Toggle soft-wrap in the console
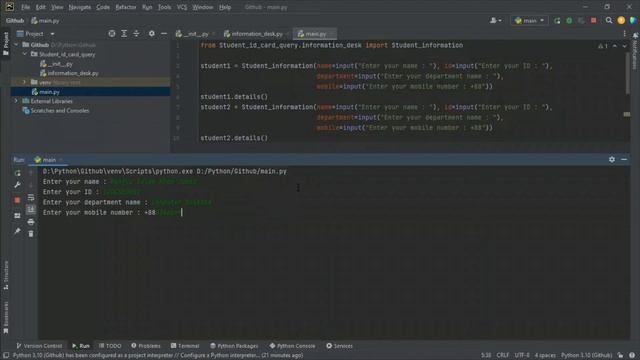Screen dimensions: 640x360 [31, 198]
